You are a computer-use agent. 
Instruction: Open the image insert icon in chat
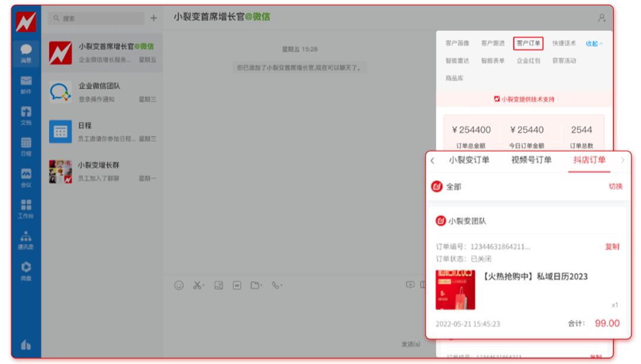point(218,285)
